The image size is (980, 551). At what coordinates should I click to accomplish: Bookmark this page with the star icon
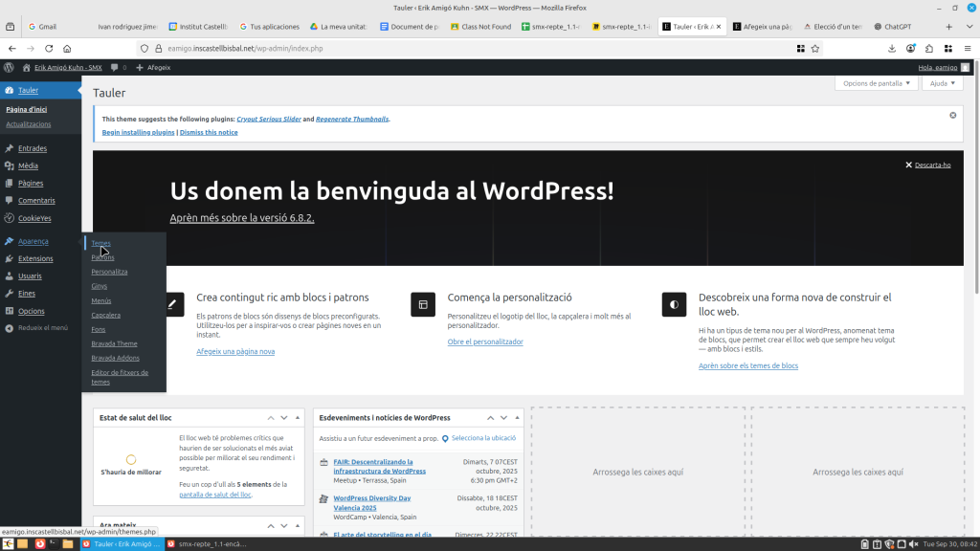point(815,48)
